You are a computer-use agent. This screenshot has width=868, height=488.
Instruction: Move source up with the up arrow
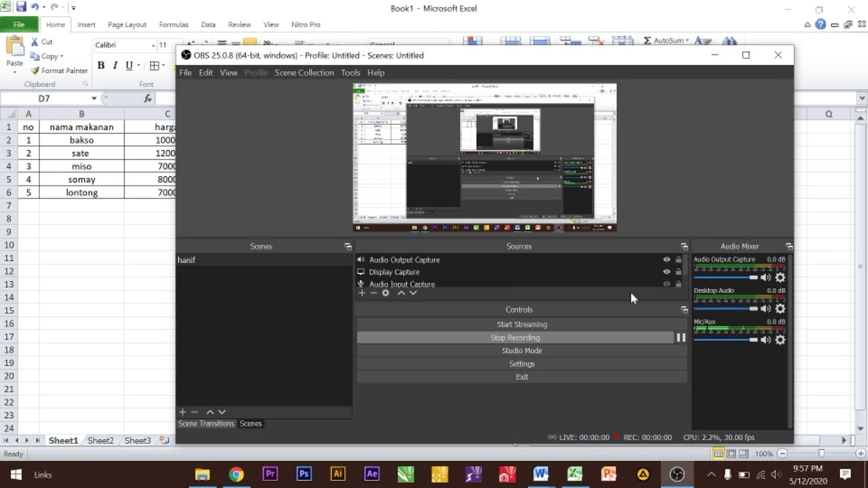pyautogui.click(x=401, y=293)
